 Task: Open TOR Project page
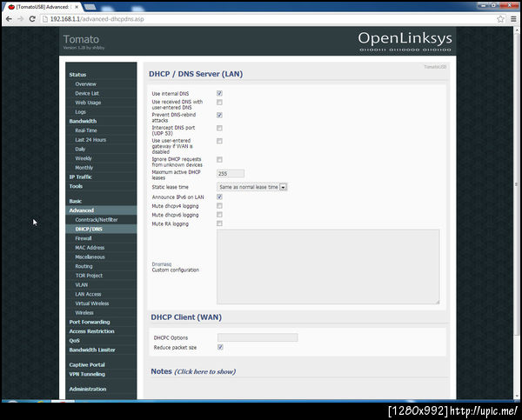pos(89,276)
